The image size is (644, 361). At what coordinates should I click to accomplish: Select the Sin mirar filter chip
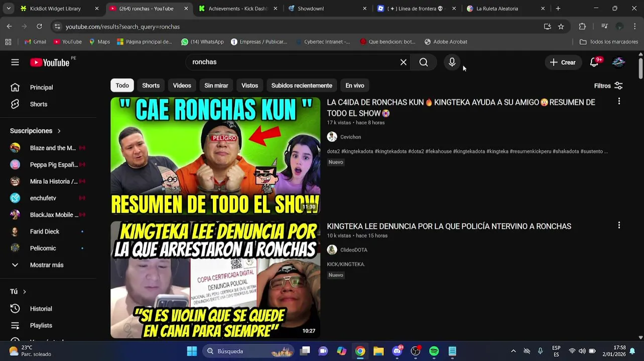point(216,86)
